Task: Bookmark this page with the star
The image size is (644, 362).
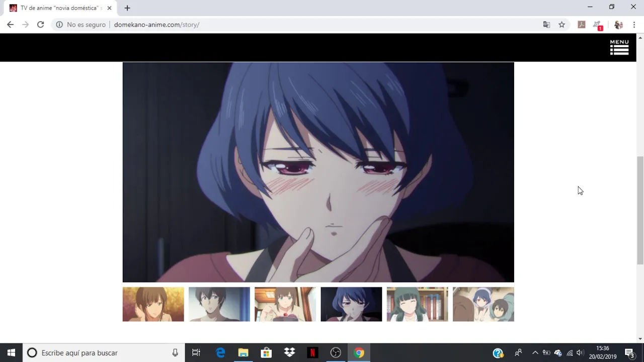Action: (x=561, y=25)
